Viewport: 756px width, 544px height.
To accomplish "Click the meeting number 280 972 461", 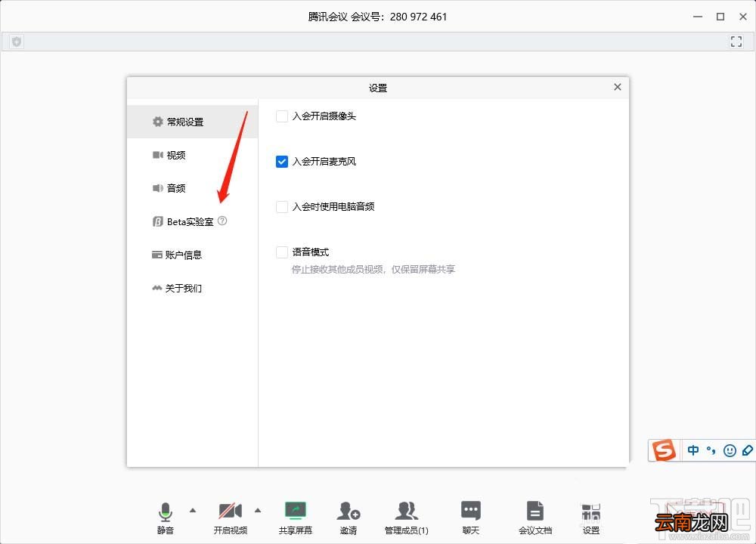I will pyautogui.click(x=419, y=17).
